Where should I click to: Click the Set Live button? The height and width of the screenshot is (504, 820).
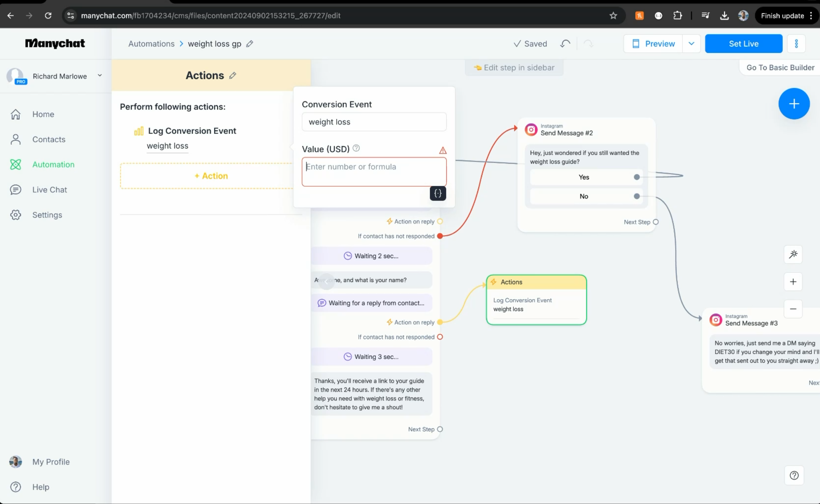[743, 44]
